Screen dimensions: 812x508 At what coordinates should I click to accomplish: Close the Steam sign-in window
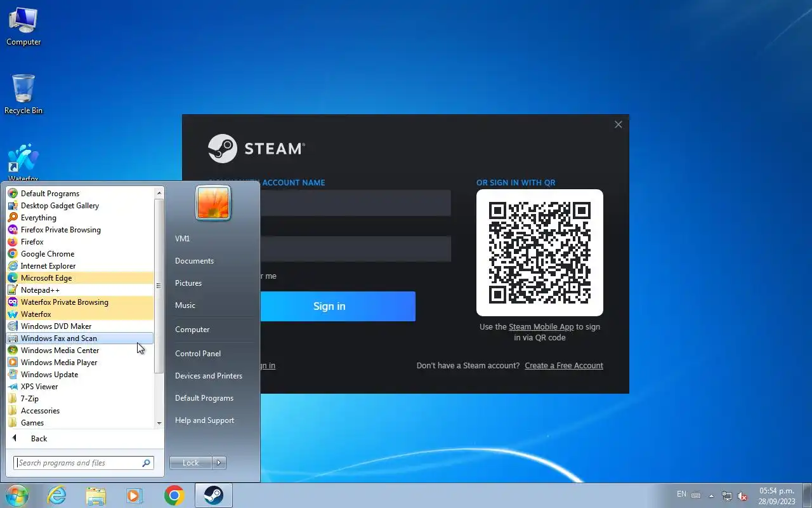619,124
